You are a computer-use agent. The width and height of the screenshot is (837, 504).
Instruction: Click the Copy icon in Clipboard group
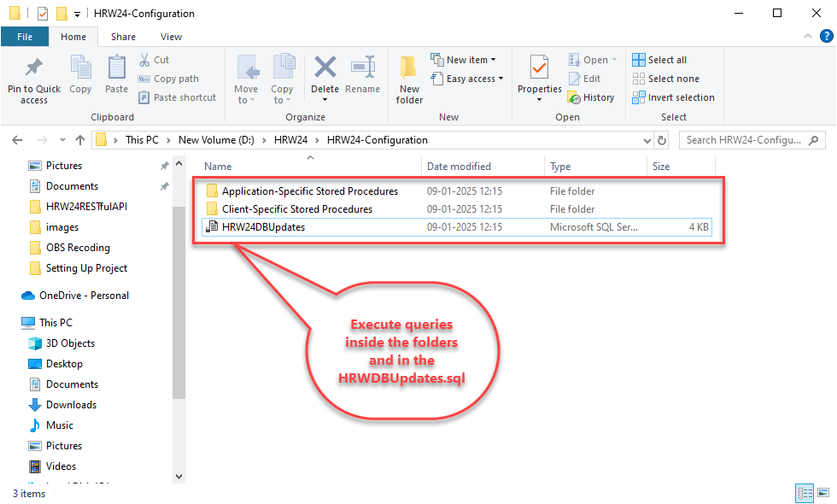click(80, 68)
